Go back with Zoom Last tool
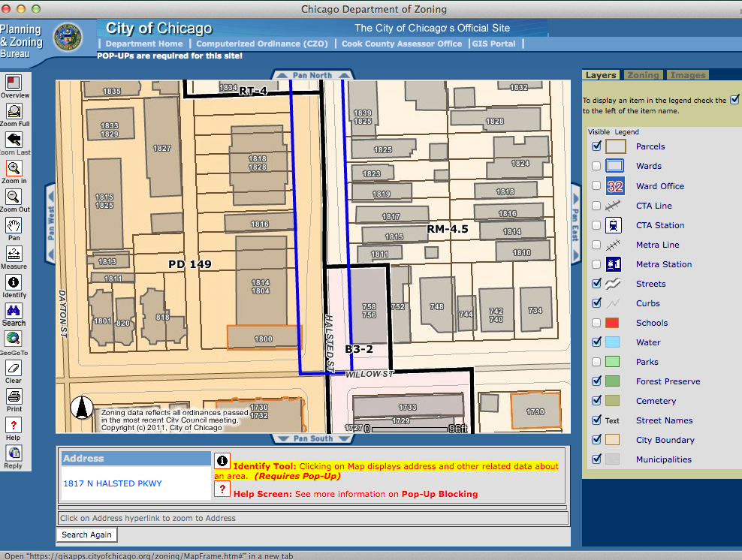The height and width of the screenshot is (560, 742). pyautogui.click(x=14, y=140)
